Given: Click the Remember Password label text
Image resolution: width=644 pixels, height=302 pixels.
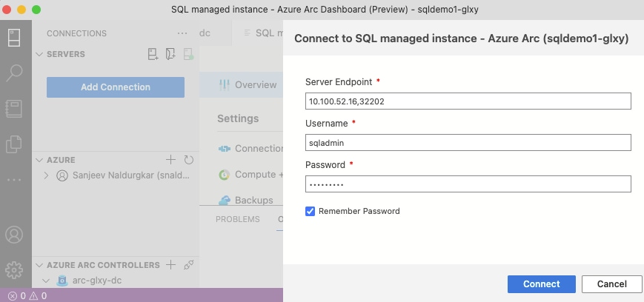Looking at the screenshot, I should click(x=359, y=211).
